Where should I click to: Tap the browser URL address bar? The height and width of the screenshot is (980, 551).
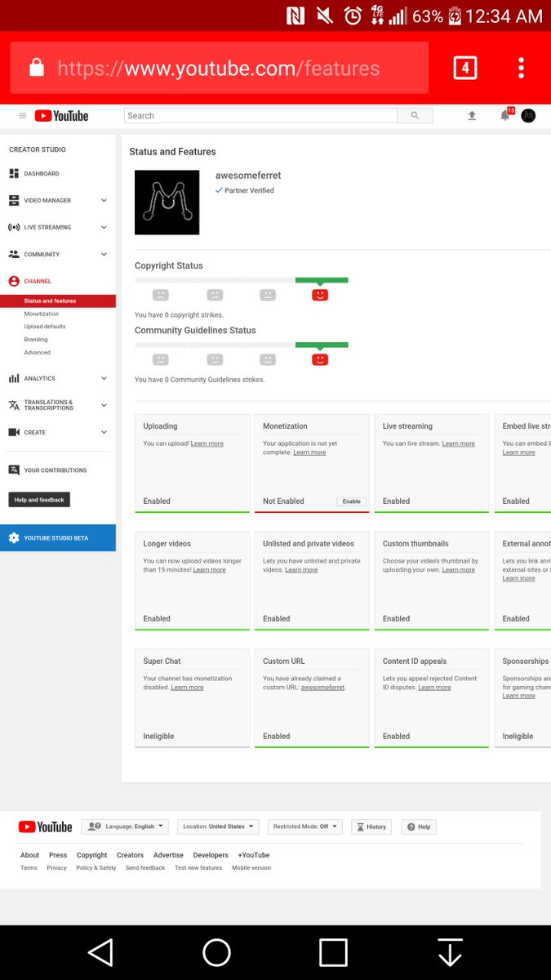coord(219,68)
